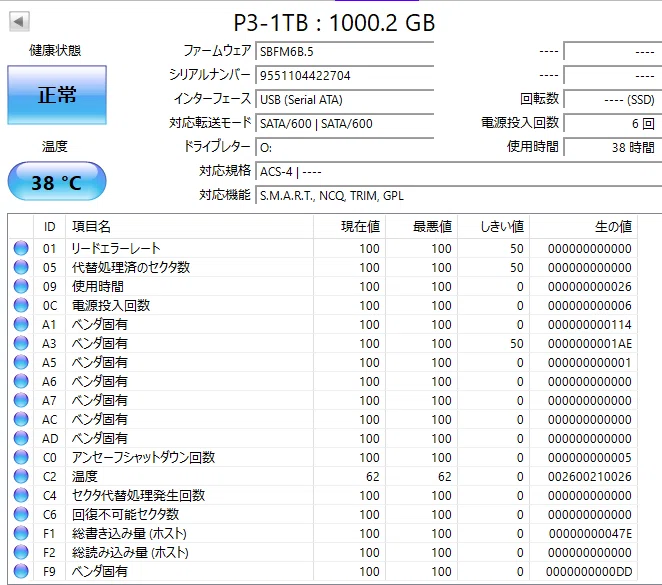Click the ID column header

pos(49,227)
